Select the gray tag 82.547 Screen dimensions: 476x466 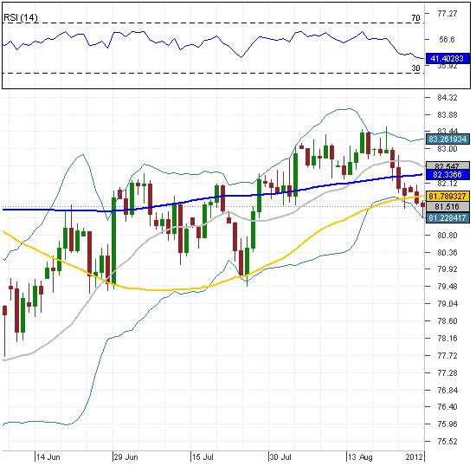(447, 165)
